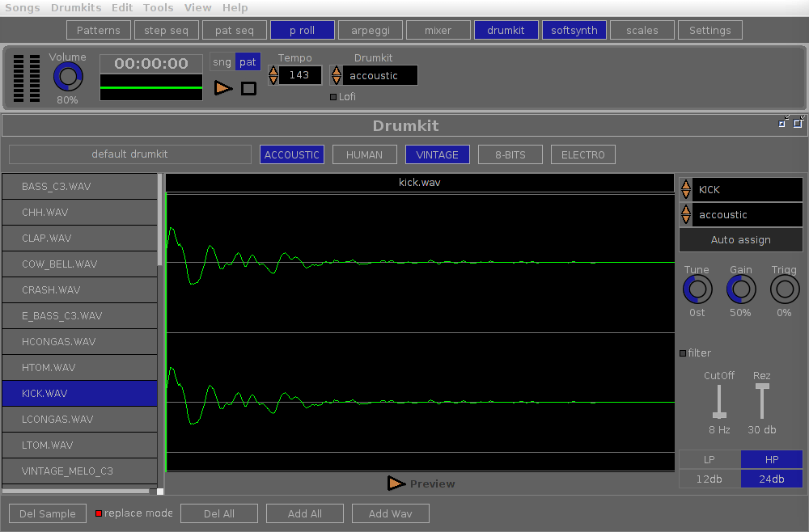Cycle the KICK instrument selector
809x532 pixels.
(686, 189)
